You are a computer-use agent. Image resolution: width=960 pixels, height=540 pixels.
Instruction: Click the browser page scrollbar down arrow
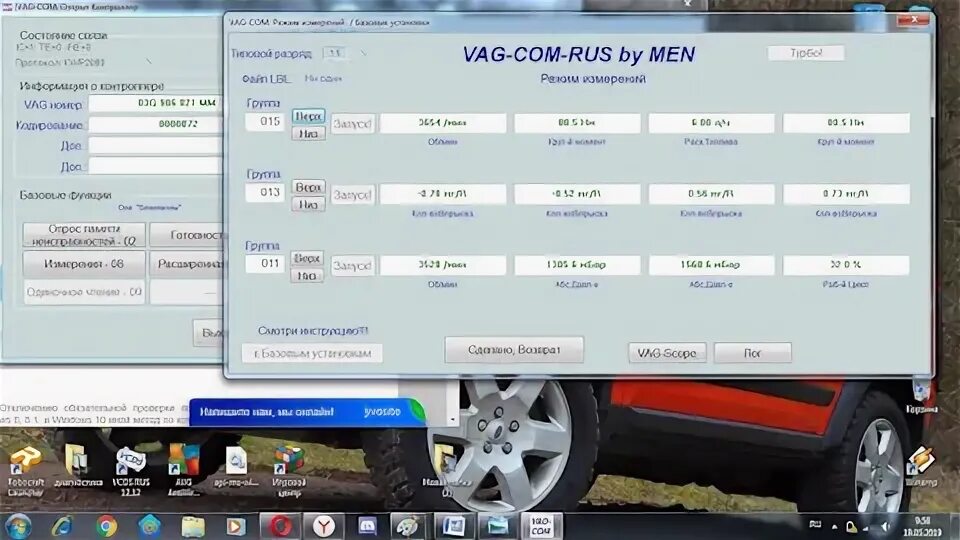point(452,420)
